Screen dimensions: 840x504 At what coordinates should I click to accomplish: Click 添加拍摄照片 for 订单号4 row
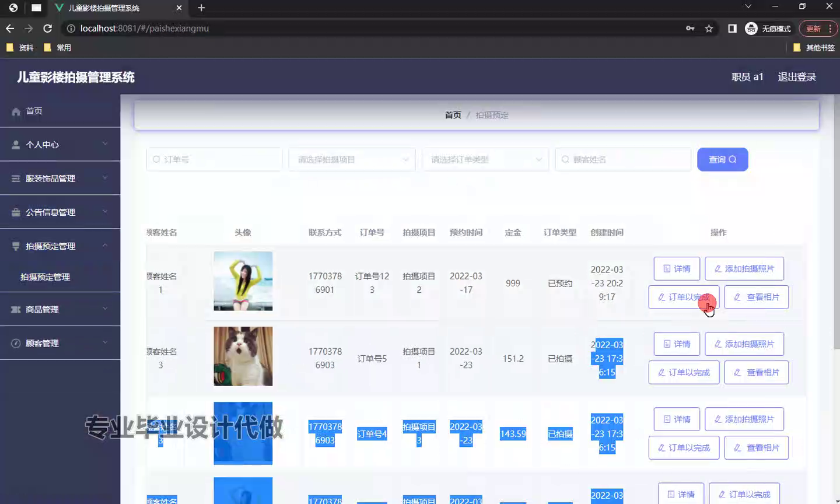pyautogui.click(x=744, y=419)
